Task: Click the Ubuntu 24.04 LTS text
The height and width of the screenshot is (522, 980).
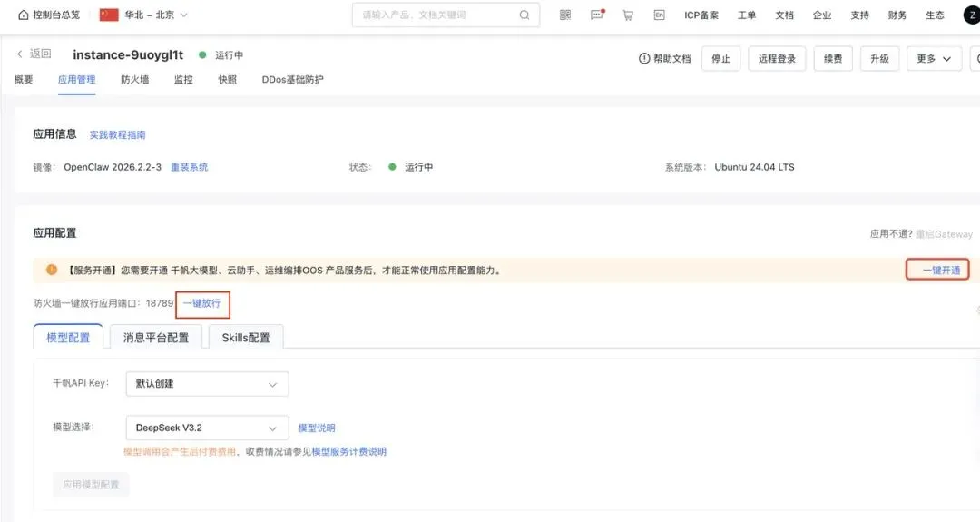Action: 754,167
